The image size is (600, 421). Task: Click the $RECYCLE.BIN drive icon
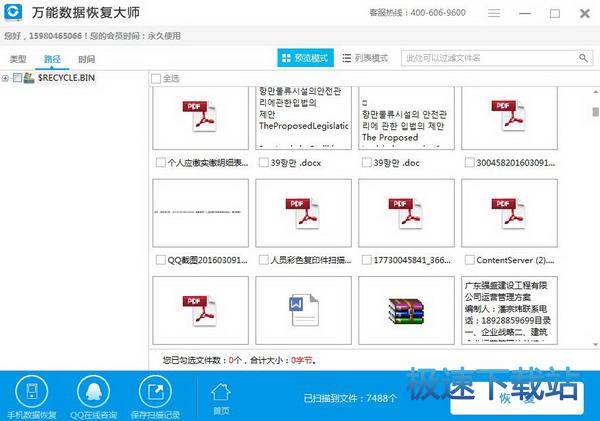tap(29, 78)
